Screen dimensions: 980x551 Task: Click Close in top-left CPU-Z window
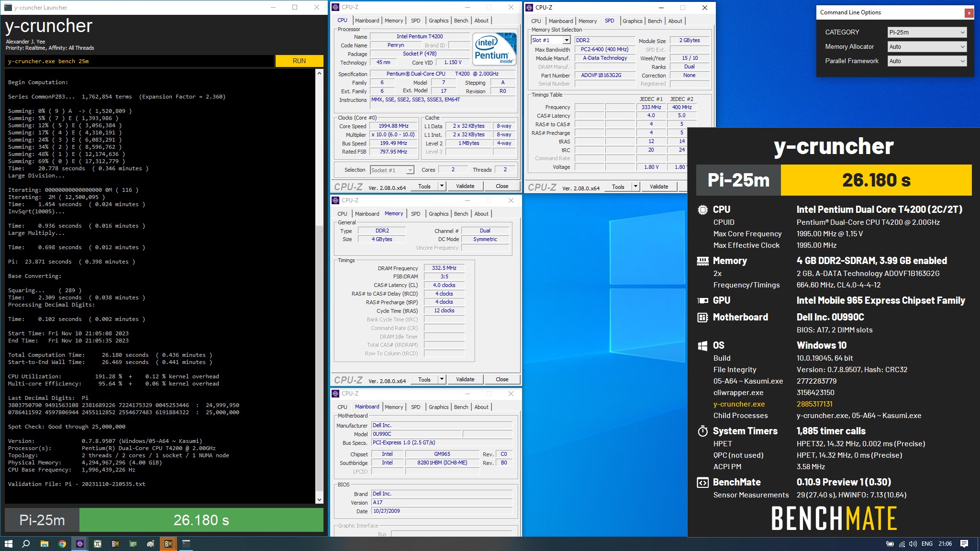tap(502, 186)
